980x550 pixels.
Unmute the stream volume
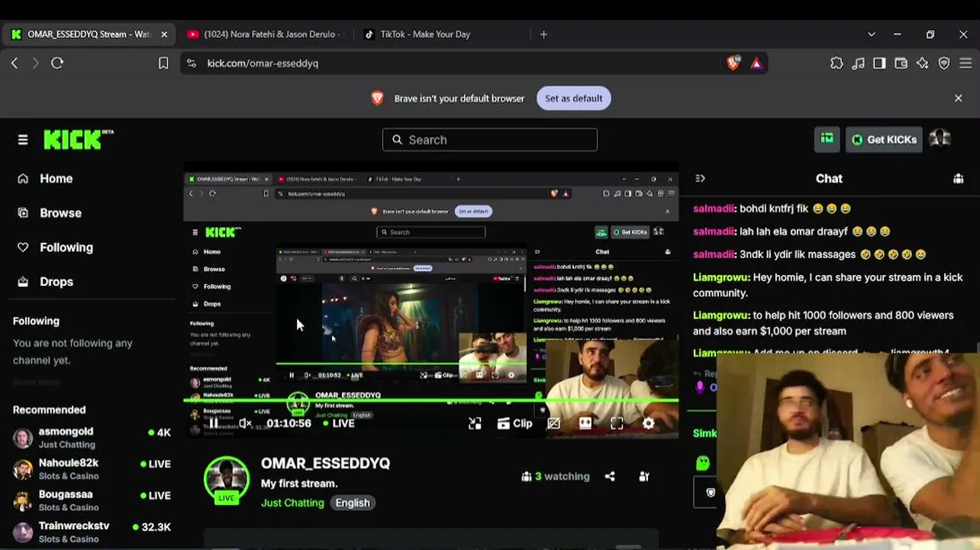(x=245, y=423)
